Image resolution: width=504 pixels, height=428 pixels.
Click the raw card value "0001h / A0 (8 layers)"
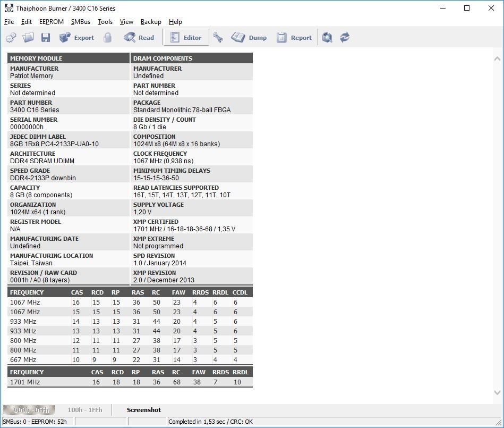pos(40,280)
